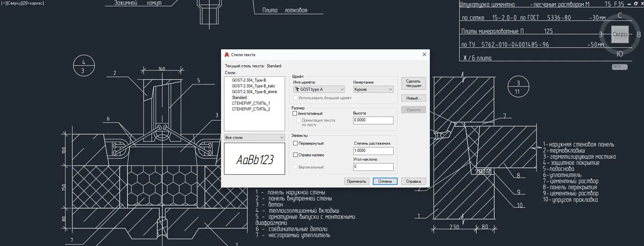Open the [2D-каркас] visual style menu
Viewport: 644px width, 246px height.
(34, 3)
